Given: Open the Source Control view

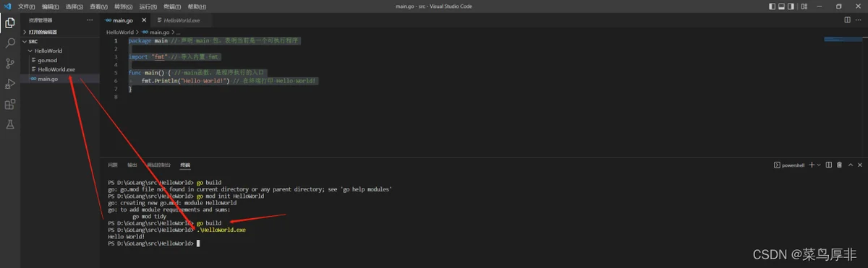Looking at the screenshot, I should point(10,64).
